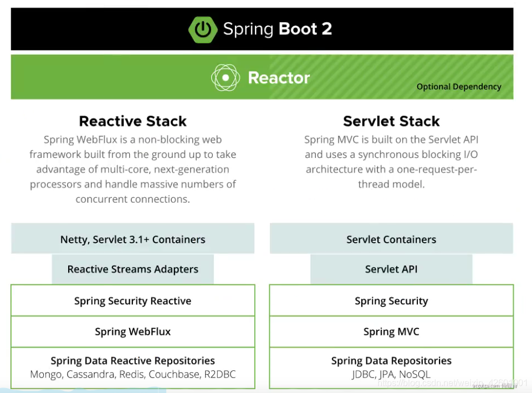This screenshot has height=393, width=532.
Task: Click 'Spring Data Repositories' heading in Servlet Stack
Action: click(391, 360)
